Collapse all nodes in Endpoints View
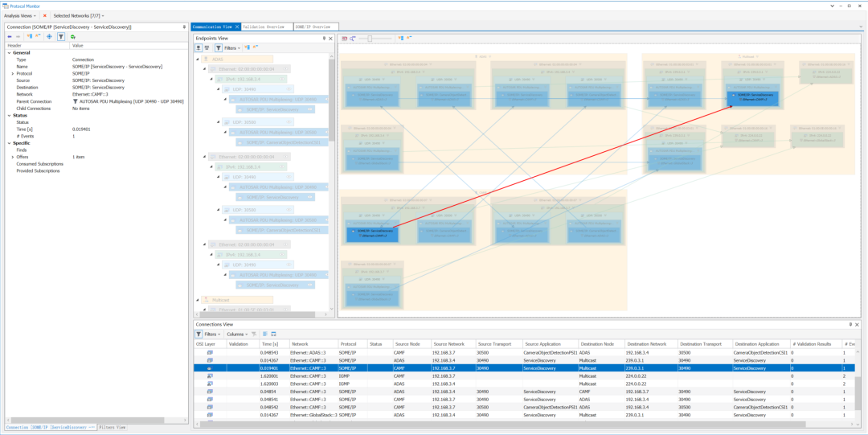This screenshot has height=435, width=868. click(x=254, y=48)
